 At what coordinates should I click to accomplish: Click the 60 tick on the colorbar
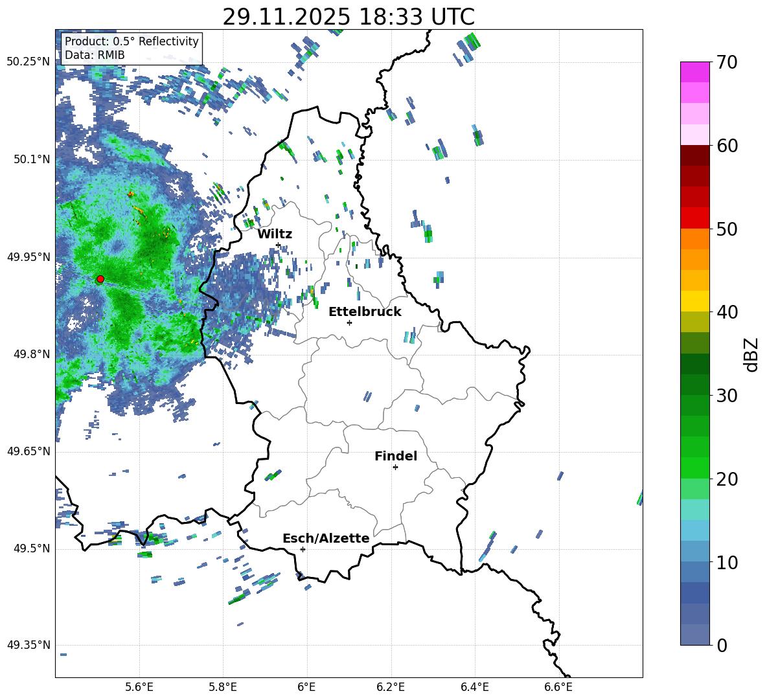click(727, 146)
